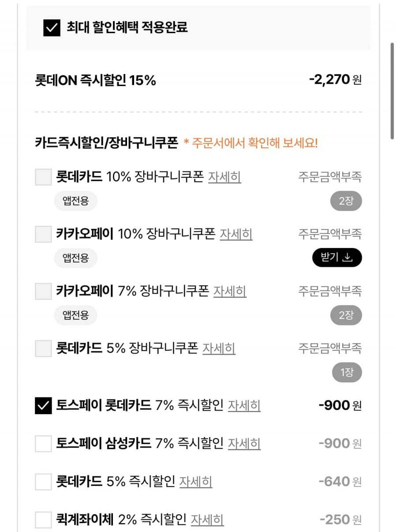Enable 롯데카드 5% 즉시할인 checkbox
The image size is (397, 532).
pyautogui.click(x=43, y=482)
